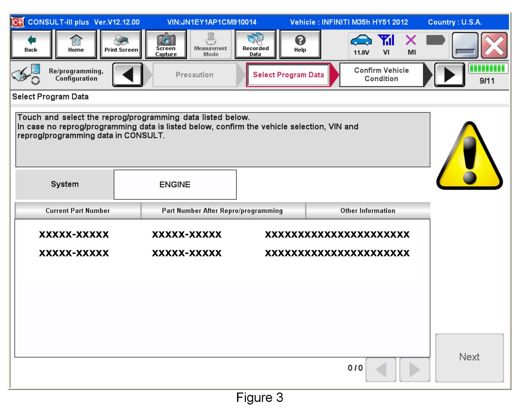The width and height of the screenshot is (520, 420).
Task: Click the Measurement Mode button
Action: pyautogui.click(x=211, y=44)
